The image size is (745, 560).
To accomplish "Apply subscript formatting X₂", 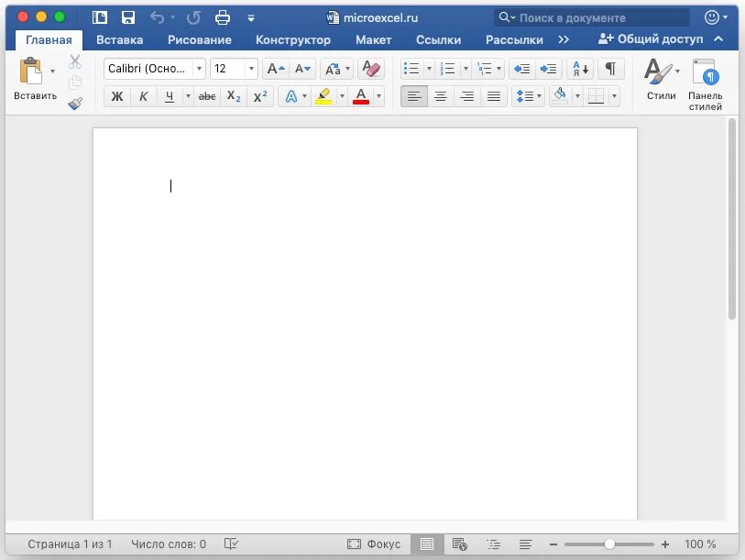I will [x=234, y=96].
